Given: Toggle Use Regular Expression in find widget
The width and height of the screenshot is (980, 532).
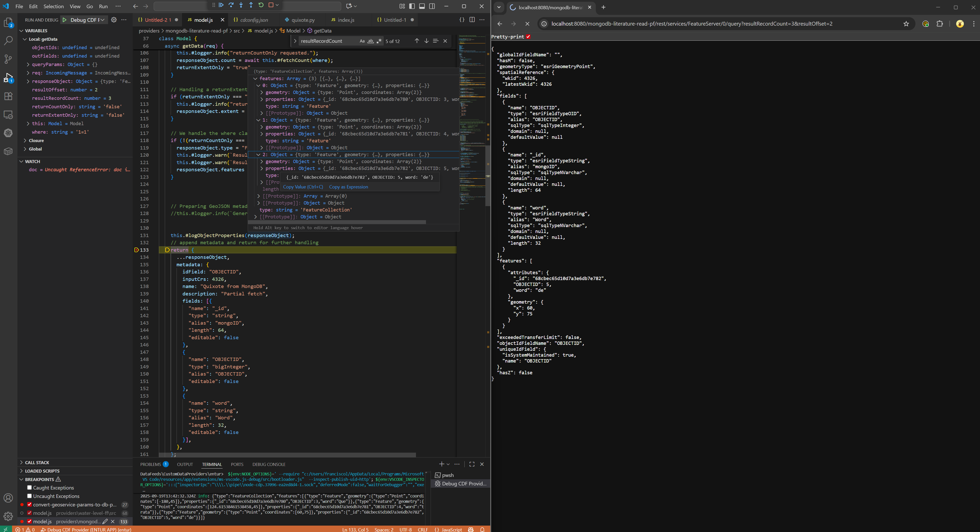Looking at the screenshot, I should [x=379, y=41].
